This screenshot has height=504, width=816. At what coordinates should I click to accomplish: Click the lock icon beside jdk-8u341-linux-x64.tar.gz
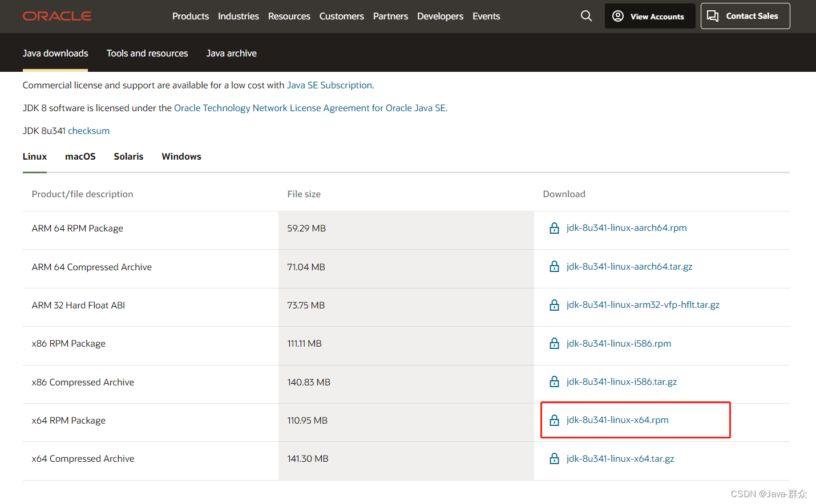point(554,458)
